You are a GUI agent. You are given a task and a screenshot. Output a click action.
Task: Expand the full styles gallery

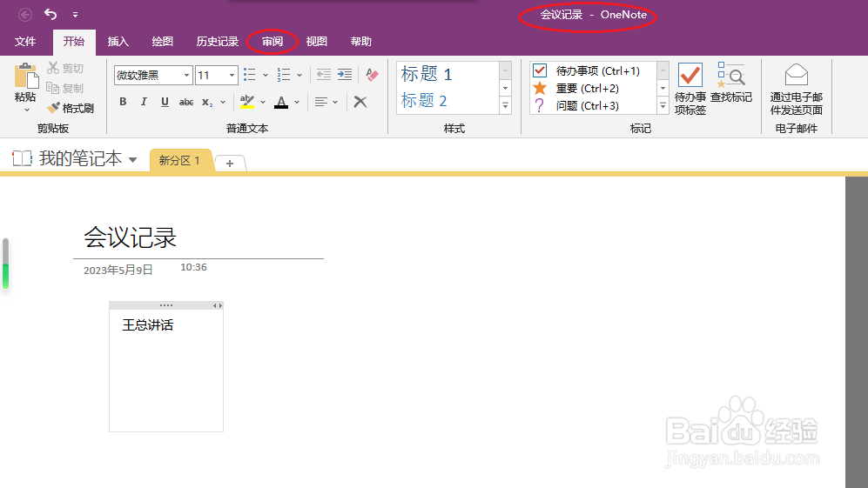tap(506, 105)
